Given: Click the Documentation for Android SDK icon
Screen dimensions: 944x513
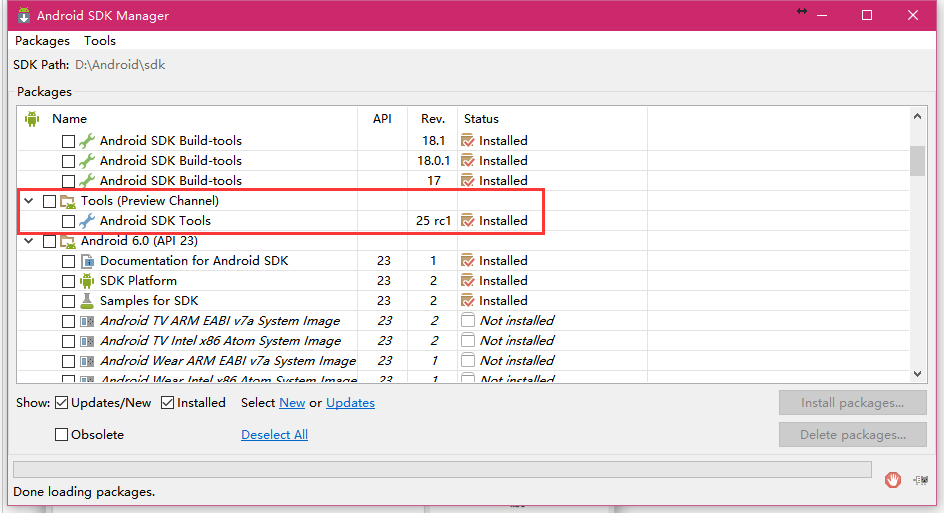Looking at the screenshot, I should pyautogui.click(x=87, y=261).
